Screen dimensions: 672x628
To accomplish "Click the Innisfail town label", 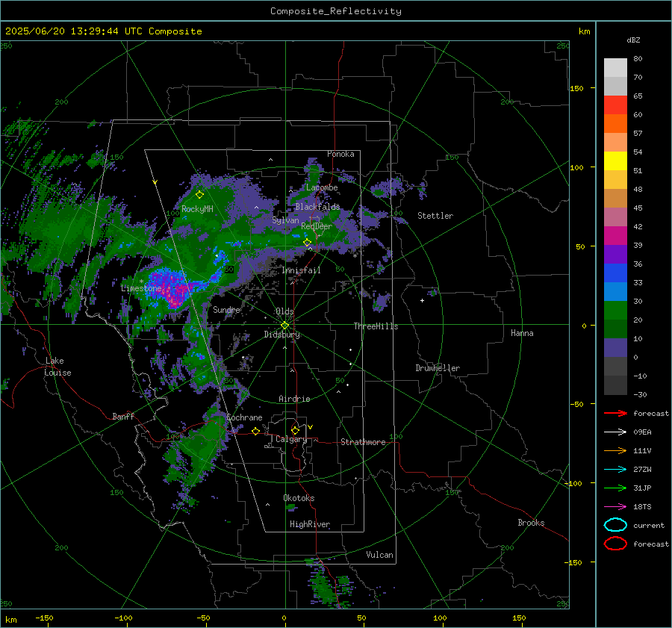I will click(301, 270).
